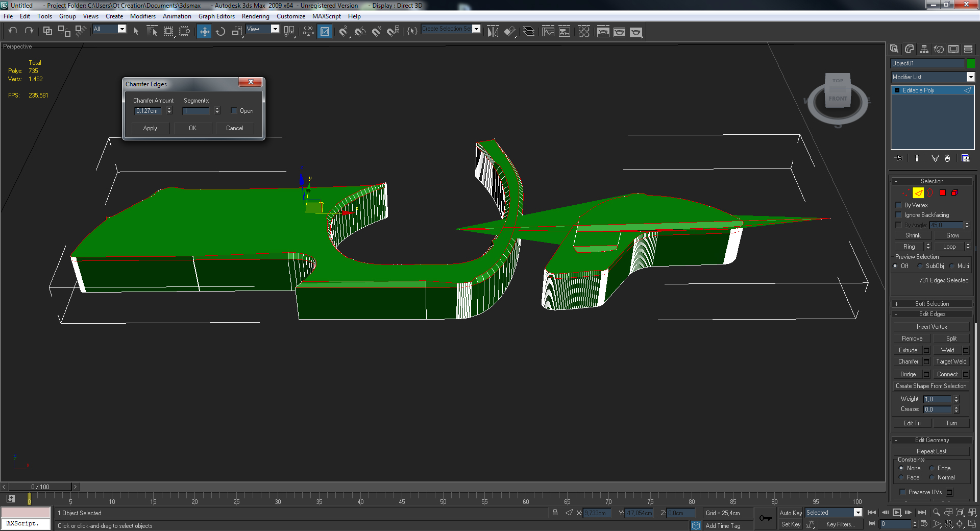Select the Polygon sub-object level icon
Screen dimensions: 980x531
943,193
